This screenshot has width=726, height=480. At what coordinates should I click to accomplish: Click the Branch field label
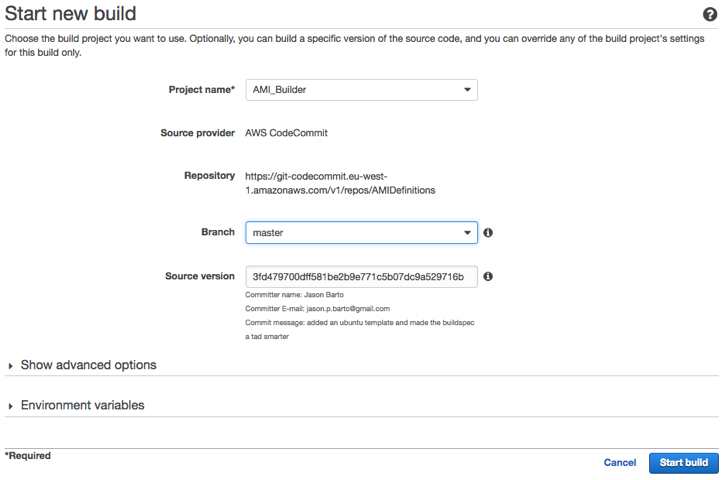tap(217, 232)
